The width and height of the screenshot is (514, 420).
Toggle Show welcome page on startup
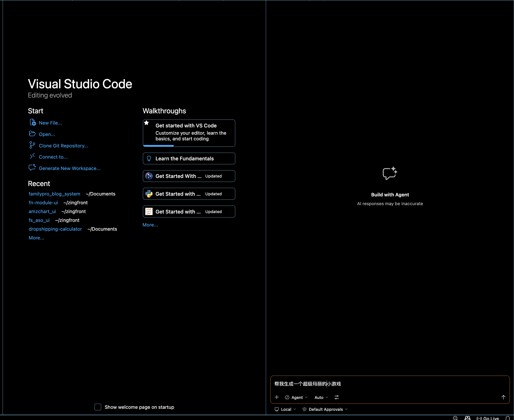(x=98, y=407)
